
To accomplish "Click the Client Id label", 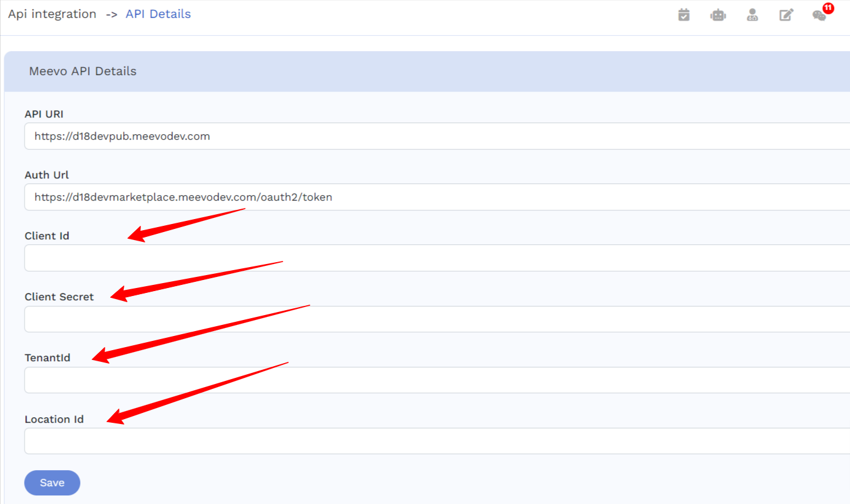I will coord(47,236).
